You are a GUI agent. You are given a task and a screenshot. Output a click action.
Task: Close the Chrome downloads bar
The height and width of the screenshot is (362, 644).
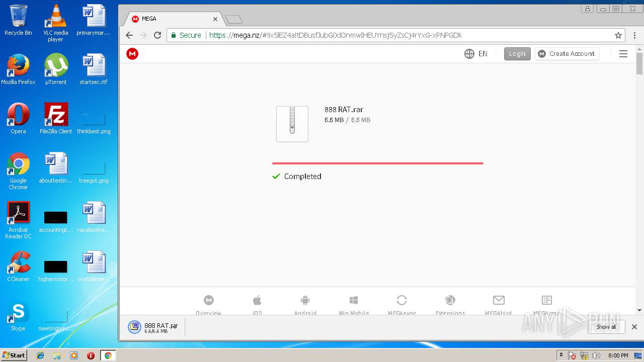coord(634,327)
